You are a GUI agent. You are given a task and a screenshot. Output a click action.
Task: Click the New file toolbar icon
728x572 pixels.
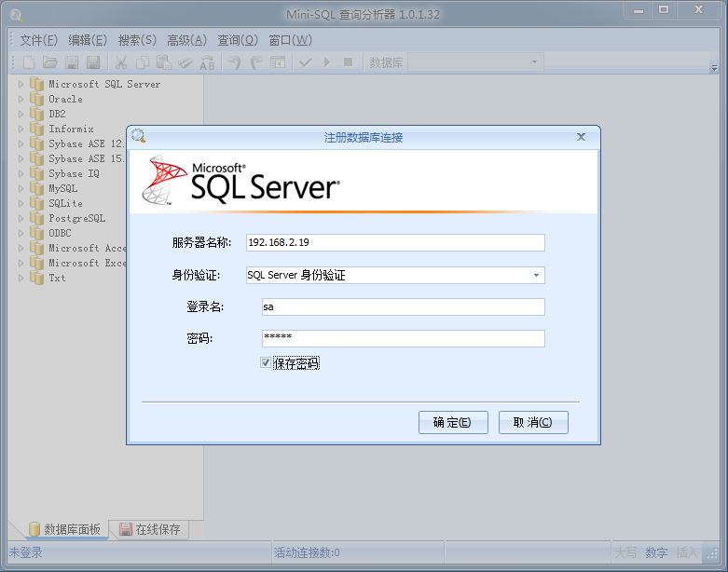(29, 62)
